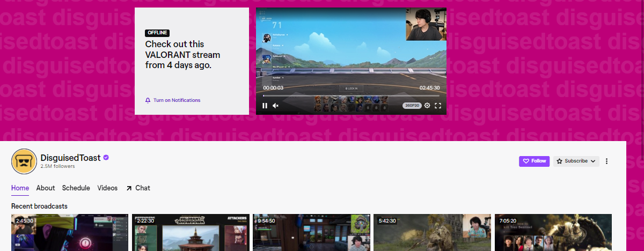This screenshot has height=251, width=644.
Task: Open broadcast thumbnail with duration 5:42:30
Action: coord(432,232)
